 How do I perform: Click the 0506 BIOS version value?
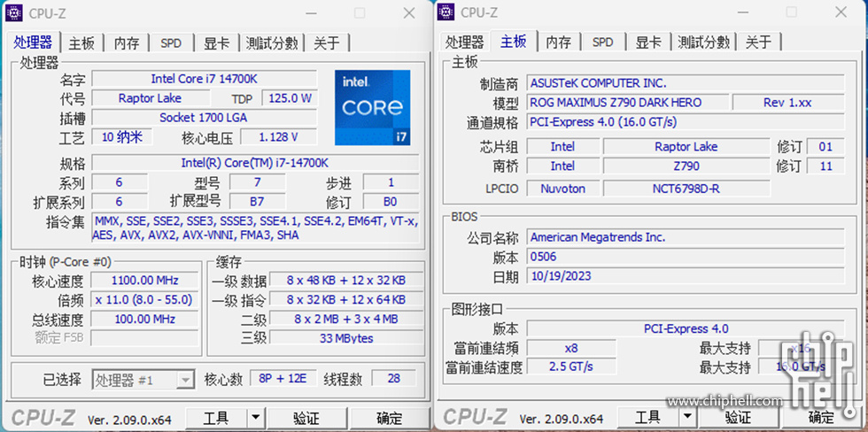[686, 257]
